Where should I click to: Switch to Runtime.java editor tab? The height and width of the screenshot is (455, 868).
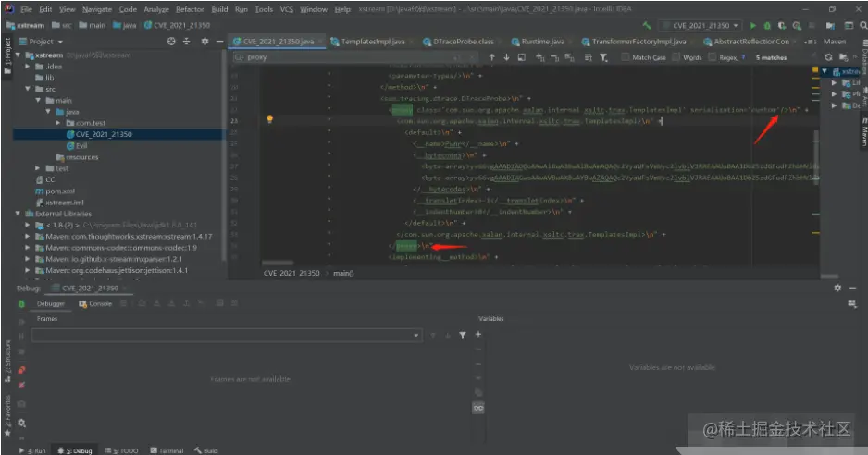[x=541, y=42]
